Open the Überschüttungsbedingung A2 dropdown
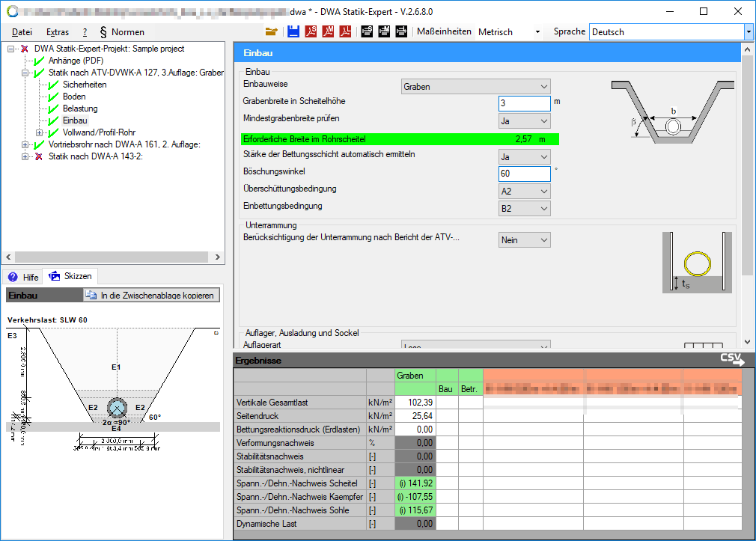 tap(525, 191)
